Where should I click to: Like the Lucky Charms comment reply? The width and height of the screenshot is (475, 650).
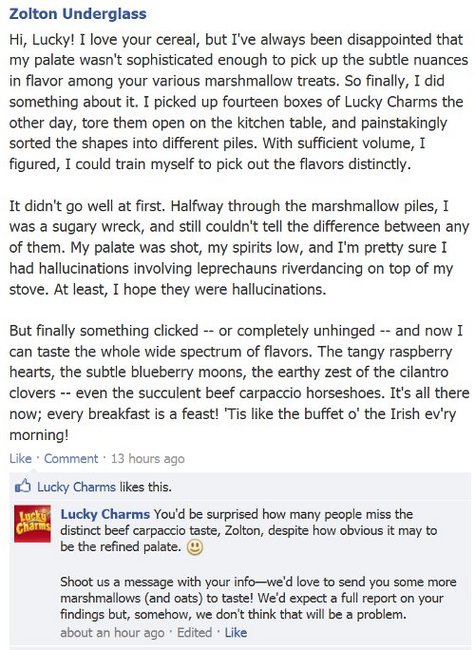[236, 633]
